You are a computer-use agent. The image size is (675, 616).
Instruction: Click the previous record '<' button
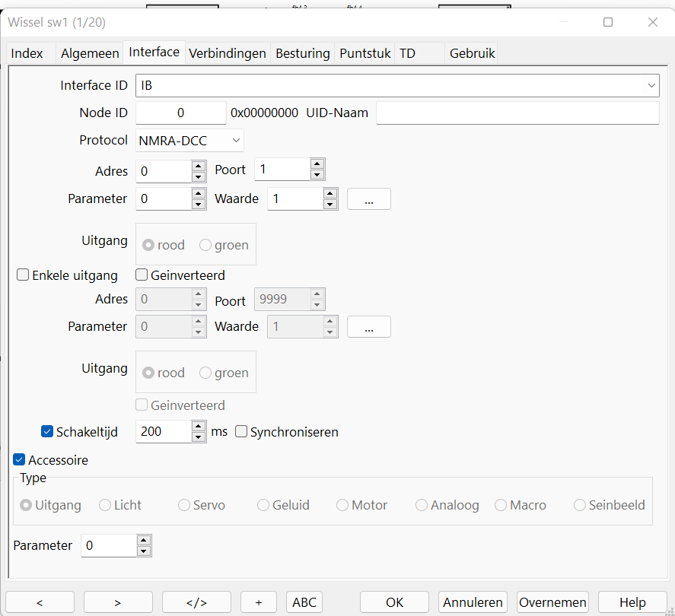pos(40,602)
